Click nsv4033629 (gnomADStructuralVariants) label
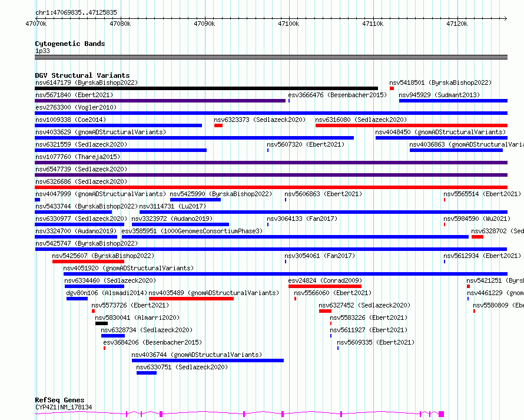The width and height of the screenshot is (524, 420). (101, 132)
